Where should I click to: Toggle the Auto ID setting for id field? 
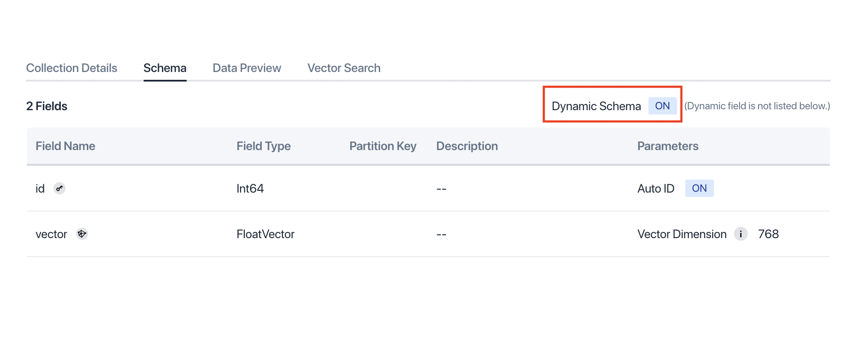(x=699, y=188)
